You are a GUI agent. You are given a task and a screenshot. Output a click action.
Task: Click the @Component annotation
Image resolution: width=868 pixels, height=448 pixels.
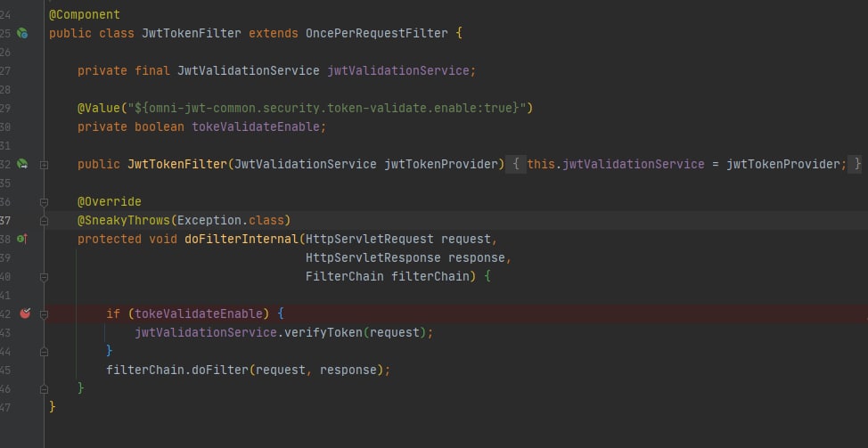click(84, 14)
